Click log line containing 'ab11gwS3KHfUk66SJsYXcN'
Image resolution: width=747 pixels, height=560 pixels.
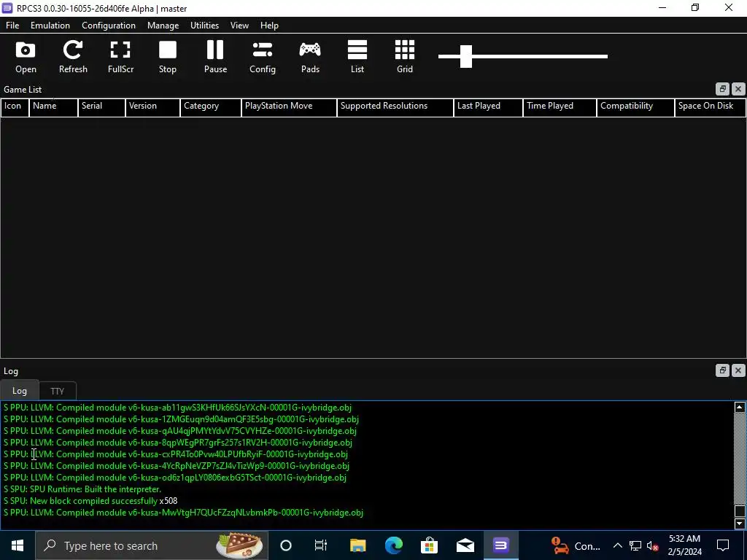click(x=178, y=408)
